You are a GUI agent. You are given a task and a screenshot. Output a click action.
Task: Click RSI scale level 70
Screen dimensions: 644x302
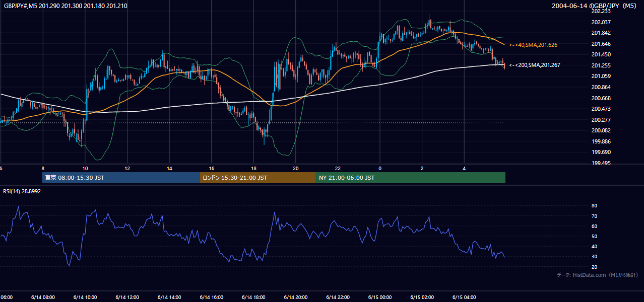tap(594, 216)
